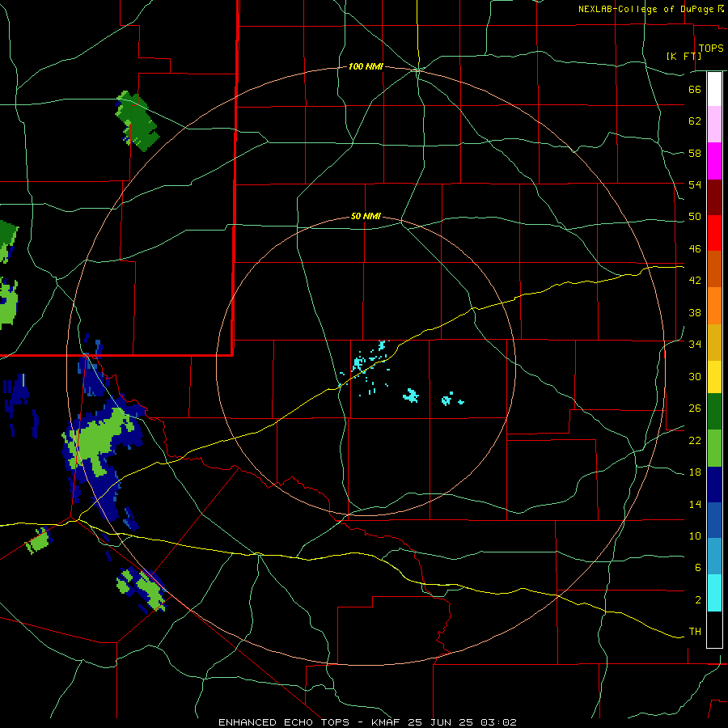Click the gold legend swatch

point(714,343)
